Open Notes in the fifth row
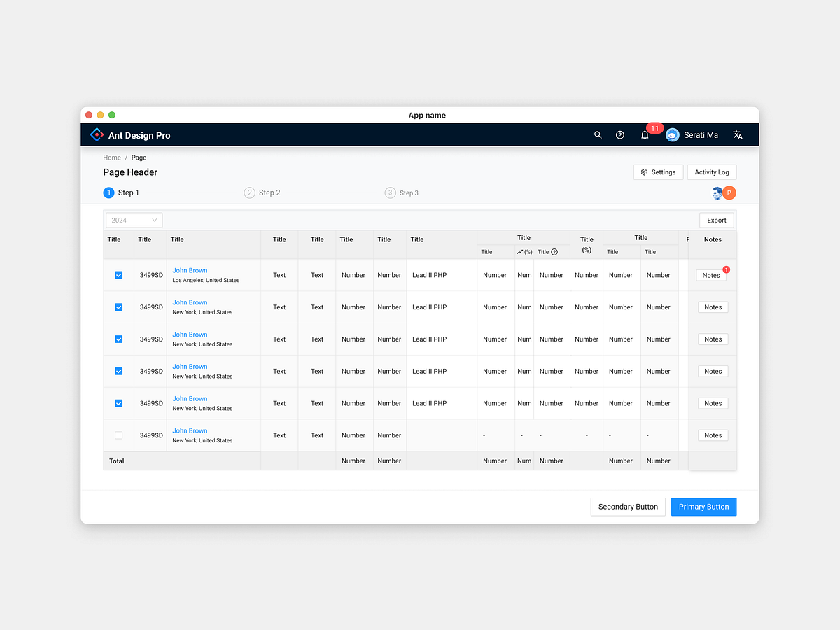The image size is (840, 630). click(713, 403)
